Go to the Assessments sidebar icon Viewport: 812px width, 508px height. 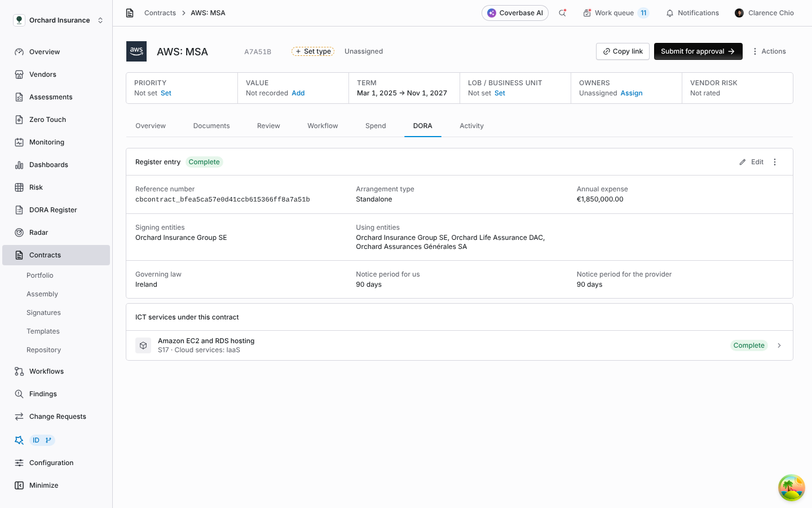point(19,97)
